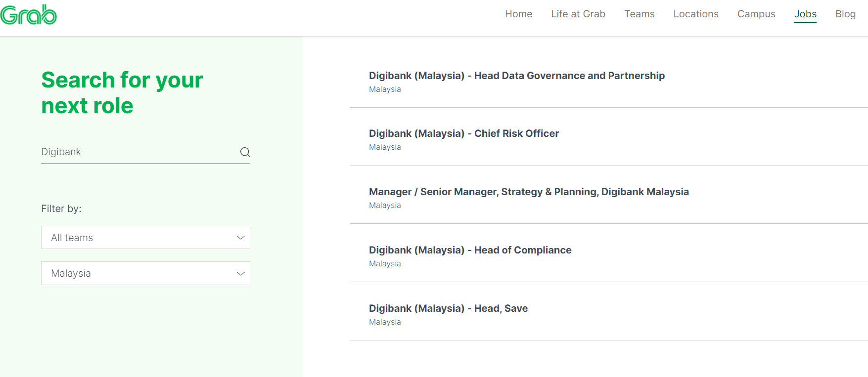Open Head of Compliance job listing

(470, 250)
